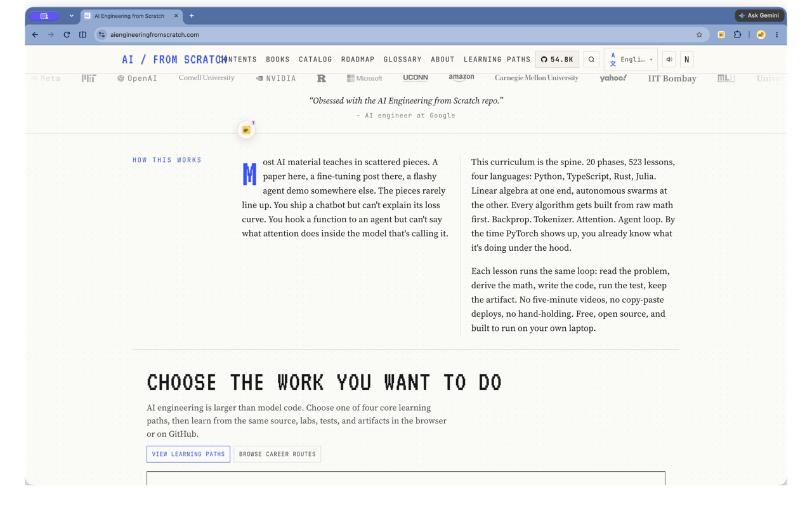Image resolution: width=812 pixels, height=508 pixels.
Task: Open the ABOUT menu item
Action: tap(443, 60)
